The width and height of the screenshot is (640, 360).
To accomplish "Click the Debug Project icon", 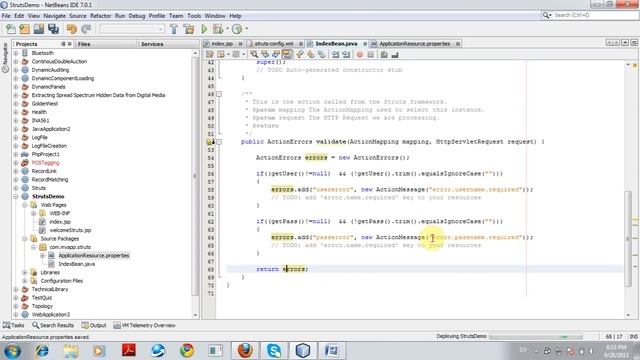I will click(x=218, y=29).
